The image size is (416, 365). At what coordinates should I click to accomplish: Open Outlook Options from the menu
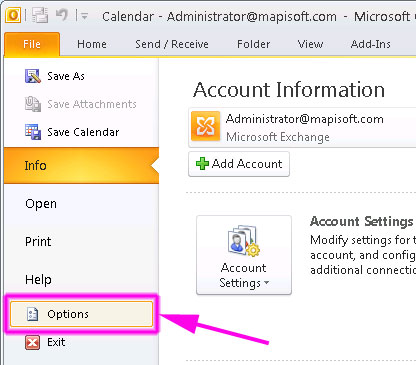(81, 314)
